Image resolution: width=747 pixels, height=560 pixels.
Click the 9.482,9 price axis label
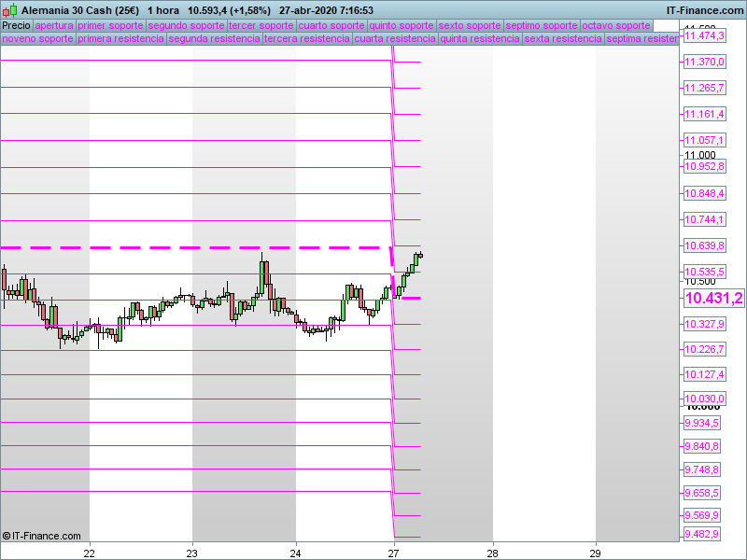[701, 534]
